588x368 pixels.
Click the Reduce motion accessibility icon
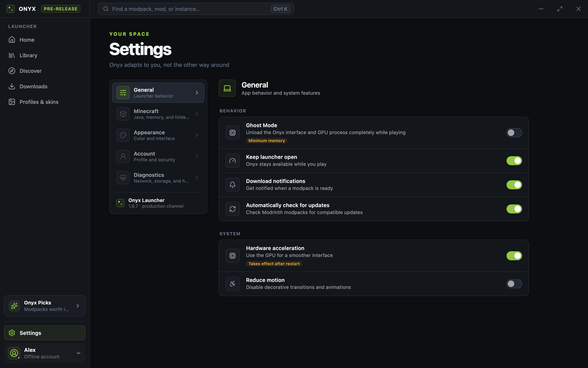point(233,284)
